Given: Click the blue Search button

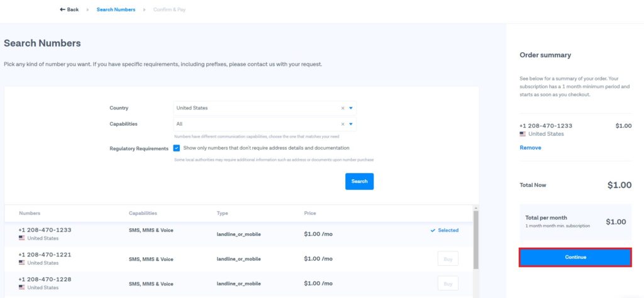Looking at the screenshot, I should [359, 182].
